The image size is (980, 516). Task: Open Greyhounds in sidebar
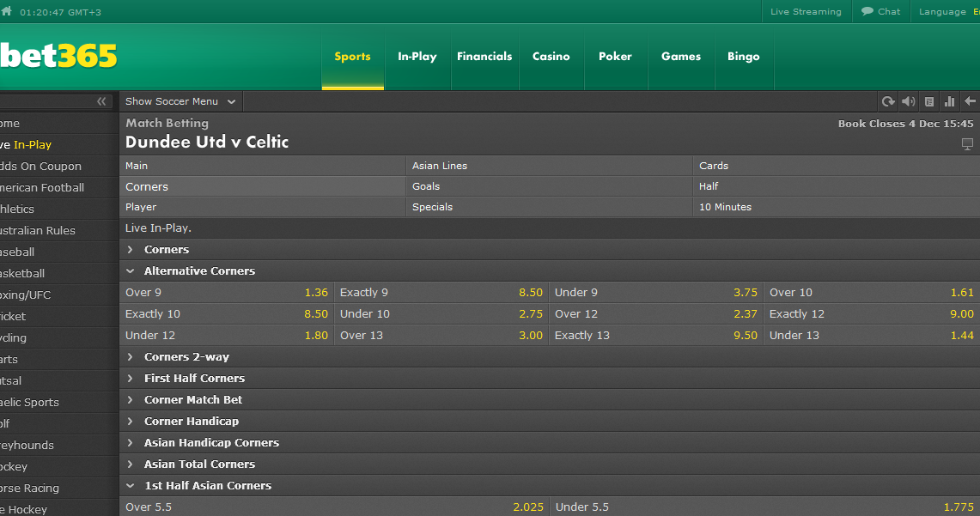[x=58, y=445]
